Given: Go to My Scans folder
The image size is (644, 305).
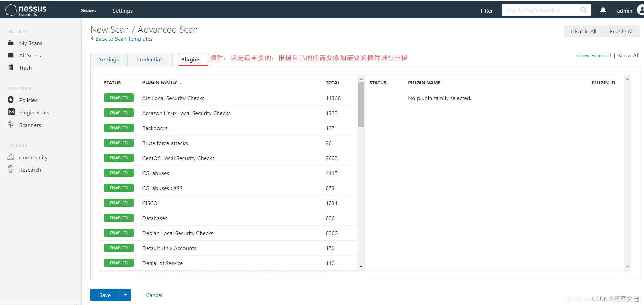Looking at the screenshot, I should click(x=31, y=43).
